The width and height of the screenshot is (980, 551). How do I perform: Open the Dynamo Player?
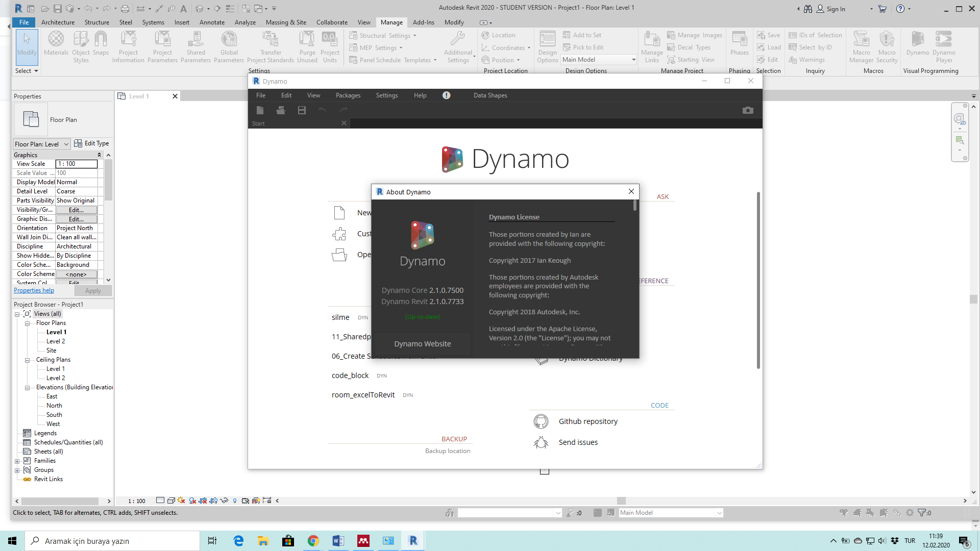(x=944, y=46)
